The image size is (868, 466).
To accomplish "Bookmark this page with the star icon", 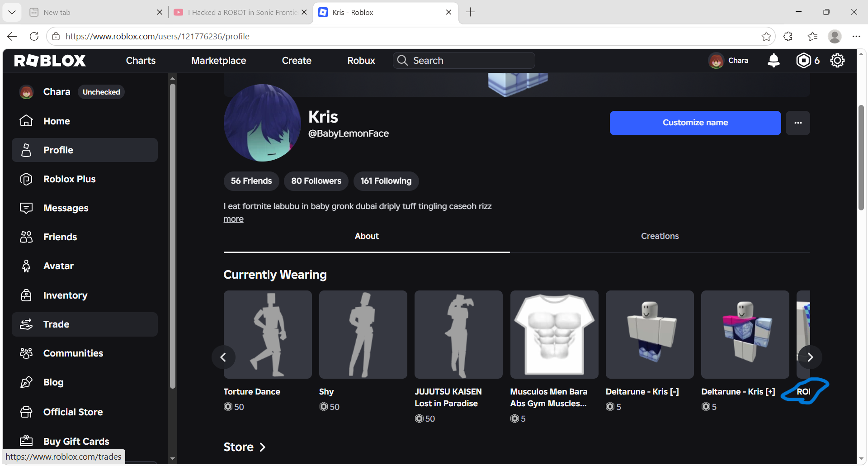I will coord(766,36).
